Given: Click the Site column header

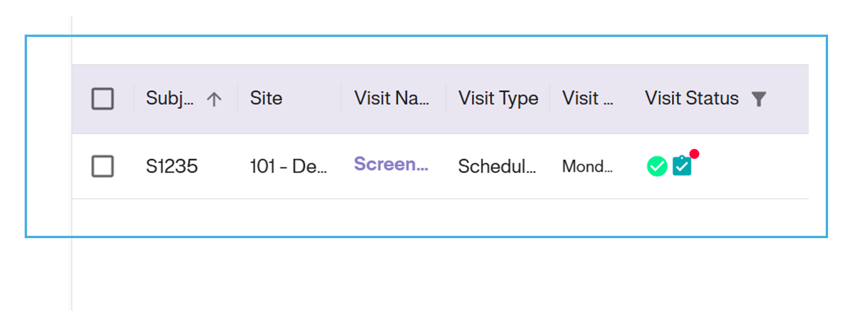Looking at the screenshot, I should click(266, 98).
